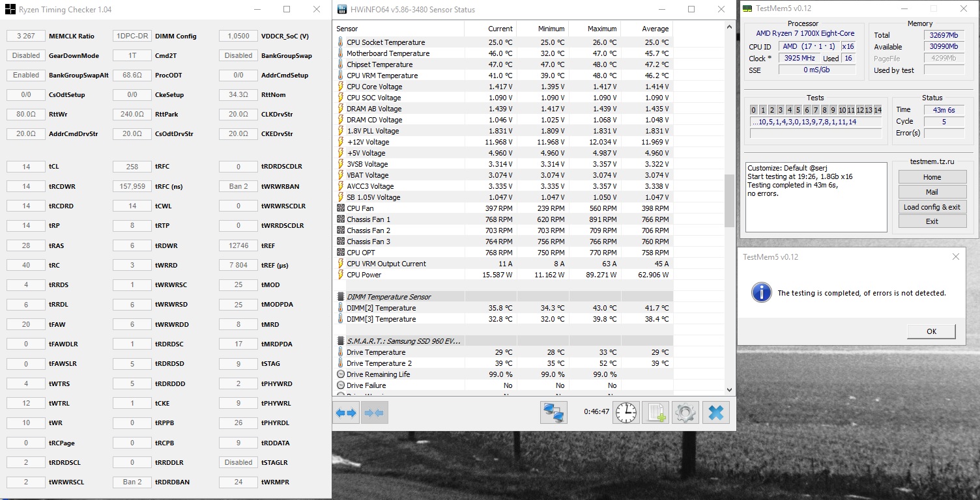This screenshot has height=500, width=980.
Task: Select the CPU VRM Output Current row
Action: tap(502, 264)
